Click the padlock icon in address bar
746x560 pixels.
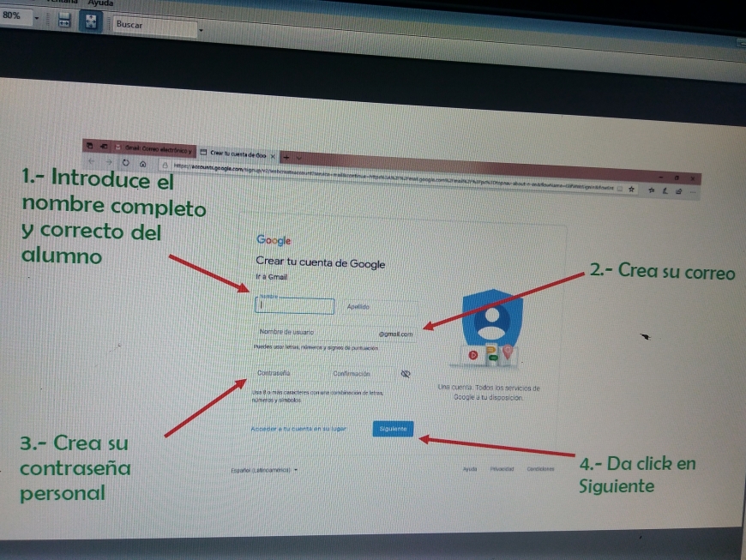165,166
